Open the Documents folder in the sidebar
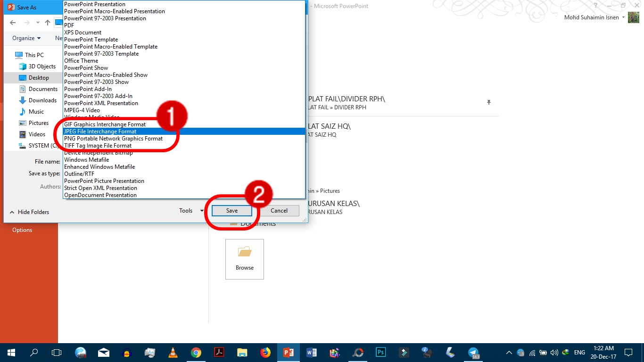The width and height of the screenshot is (644, 362). coord(38,89)
